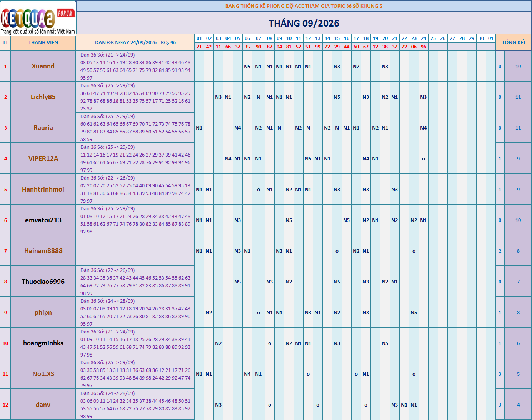Click Hainam8888's empty number set cell

[135, 251]
